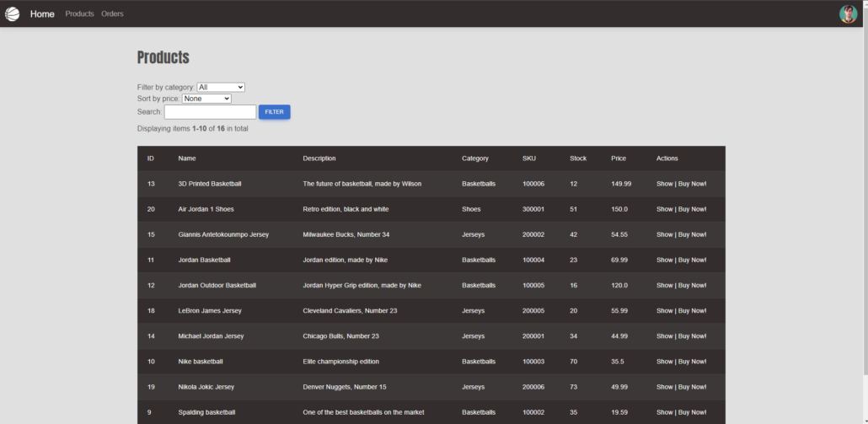Click the SKU column header
Screen dimensions: 868x424
(529, 158)
